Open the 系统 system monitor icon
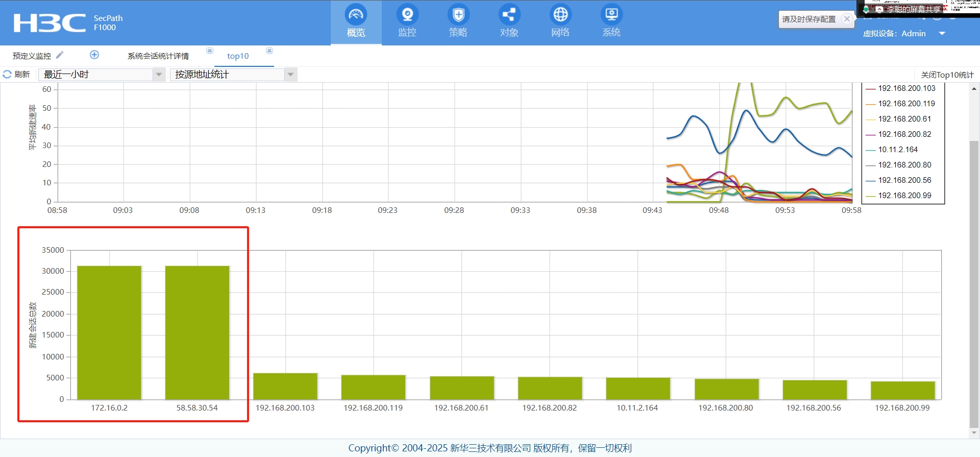This screenshot has height=457, width=980. [611, 15]
